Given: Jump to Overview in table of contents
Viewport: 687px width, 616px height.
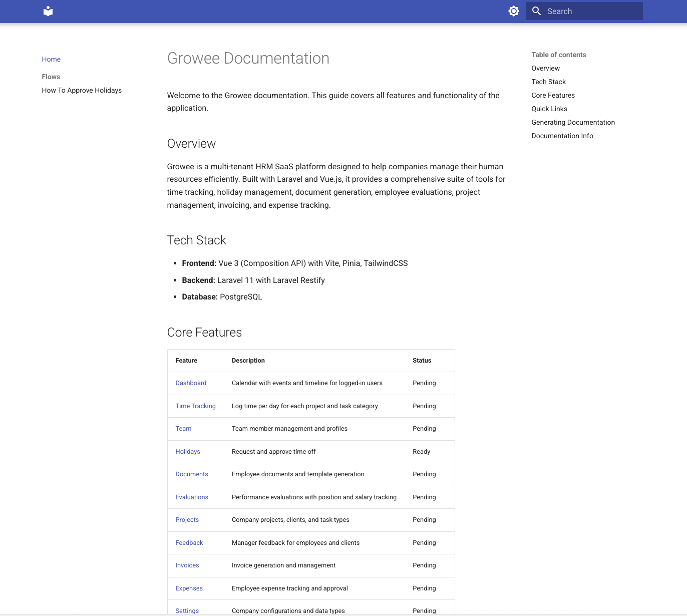Looking at the screenshot, I should 546,68.
